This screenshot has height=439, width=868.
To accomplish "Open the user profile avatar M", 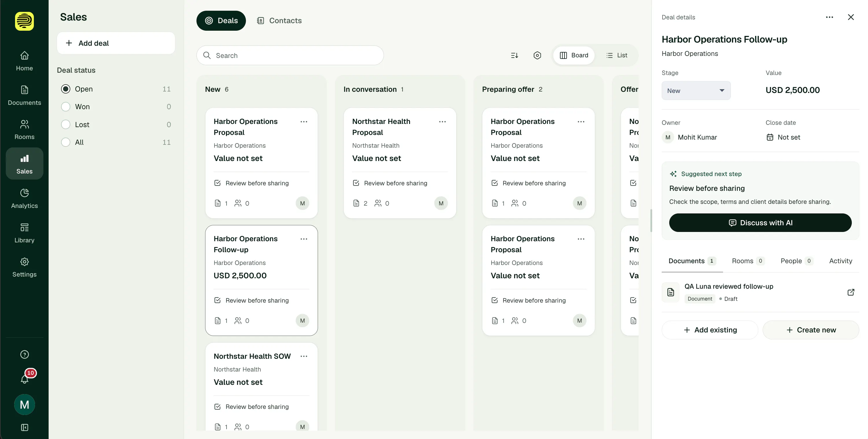I will click(x=24, y=405).
